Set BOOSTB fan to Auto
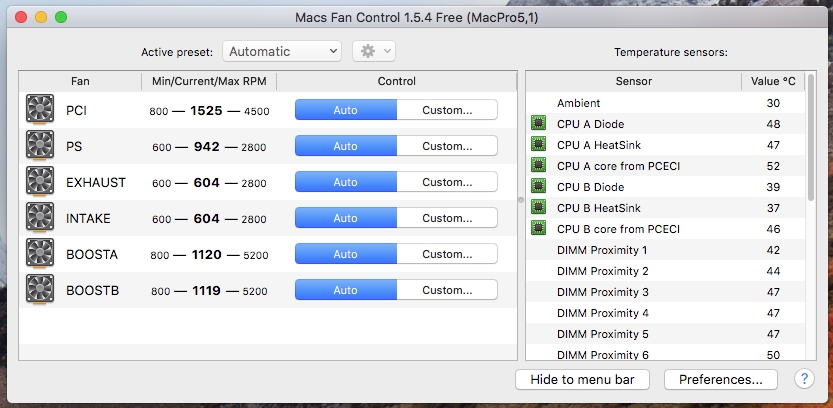833x408 pixels. 345,290
